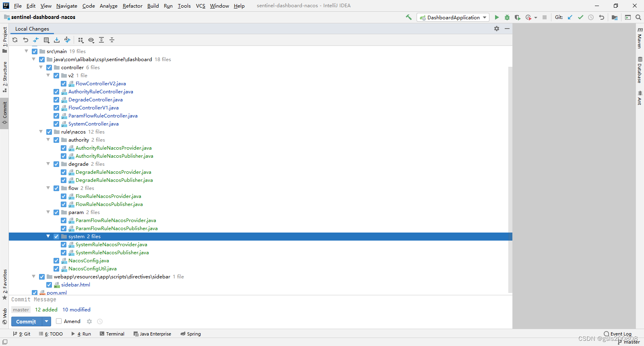Collapse the degrade folder node
This screenshot has width=644, height=346.
pyautogui.click(x=48, y=164)
